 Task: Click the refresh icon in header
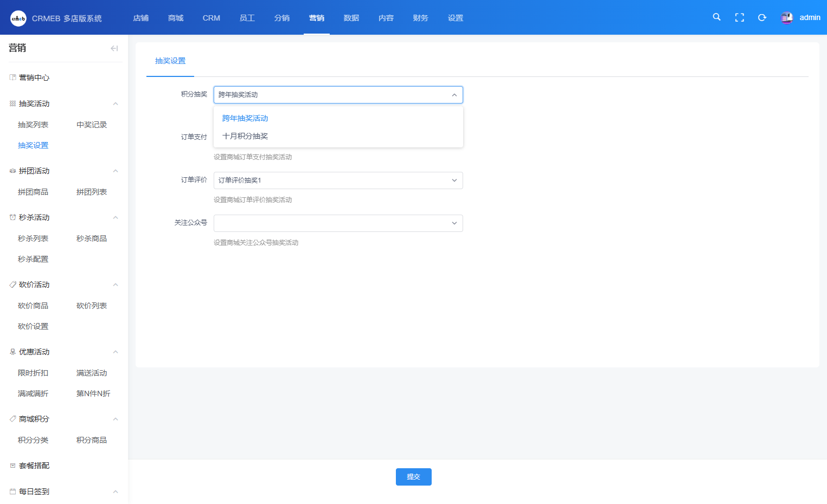tap(762, 17)
